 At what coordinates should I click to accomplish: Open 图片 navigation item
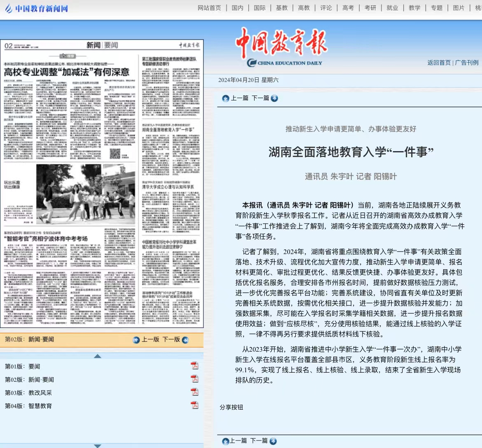(x=459, y=8)
